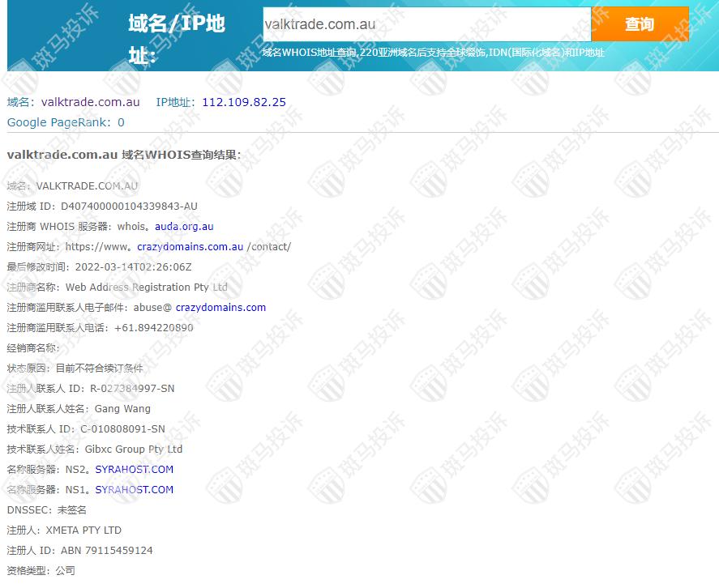Visit the crazydomains.com.au registrar website link
The height and width of the screenshot is (588, 719).
[x=190, y=247]
